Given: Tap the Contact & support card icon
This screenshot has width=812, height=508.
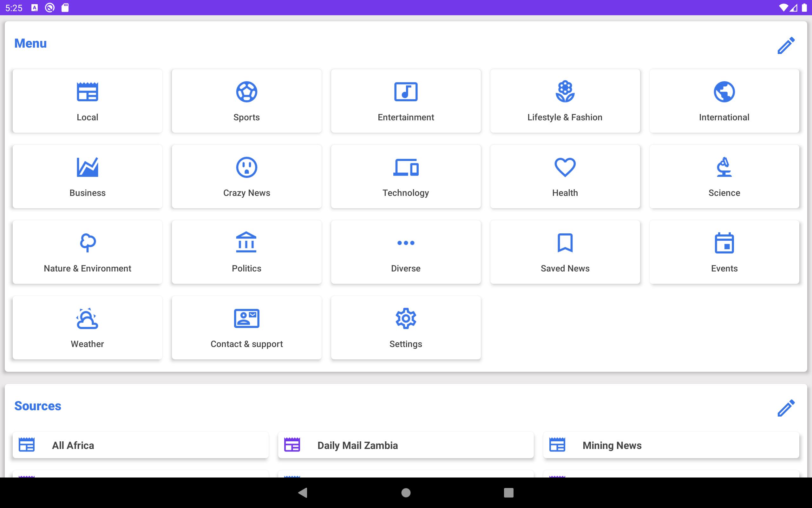Looking at the screenshot, I should click(247, 318).
